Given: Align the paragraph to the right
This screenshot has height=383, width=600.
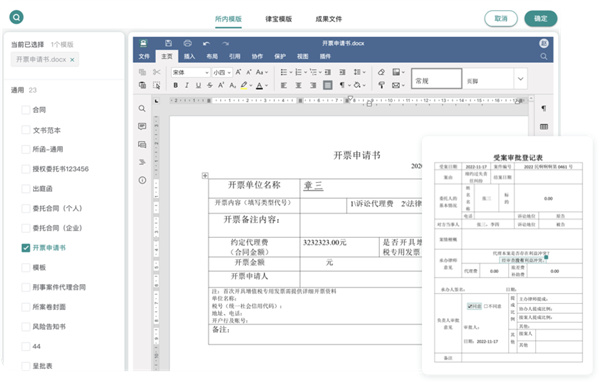Looking at the screenshot, I should pos(313,85).
